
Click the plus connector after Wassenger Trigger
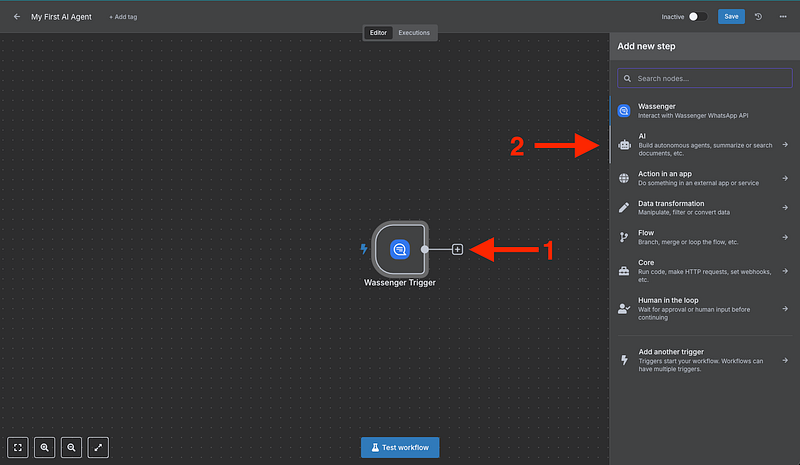(x=457, y=249)
